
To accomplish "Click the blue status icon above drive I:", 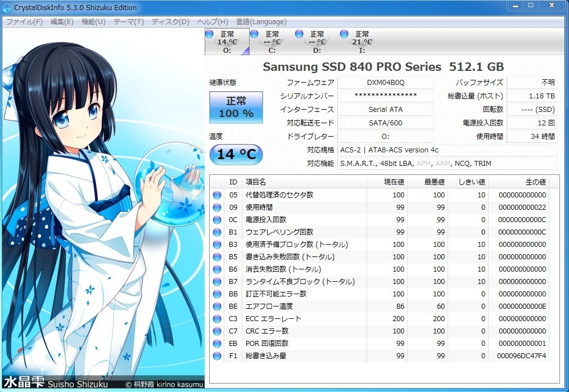I will 345,34.
